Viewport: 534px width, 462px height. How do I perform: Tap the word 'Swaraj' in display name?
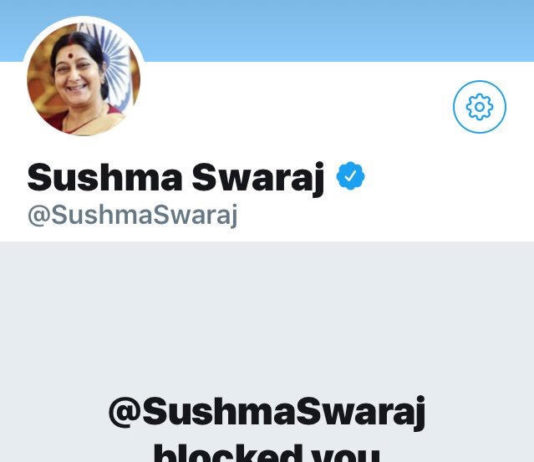click(x=258, y=177)
